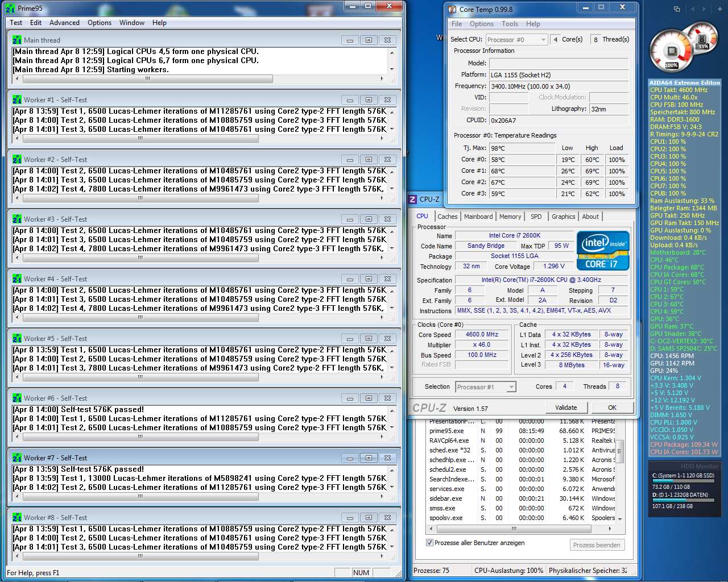Select the CPU tab in CPU-Z
The height and width of the screenshot is (582, 728).
[422, 216]
